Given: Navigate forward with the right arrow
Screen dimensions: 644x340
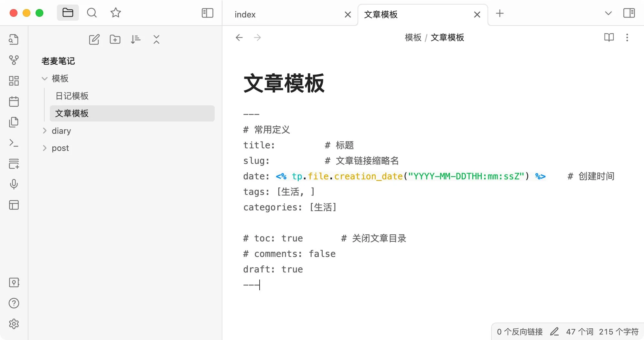Looking at the screenshot, I should (x=257, y=37).
